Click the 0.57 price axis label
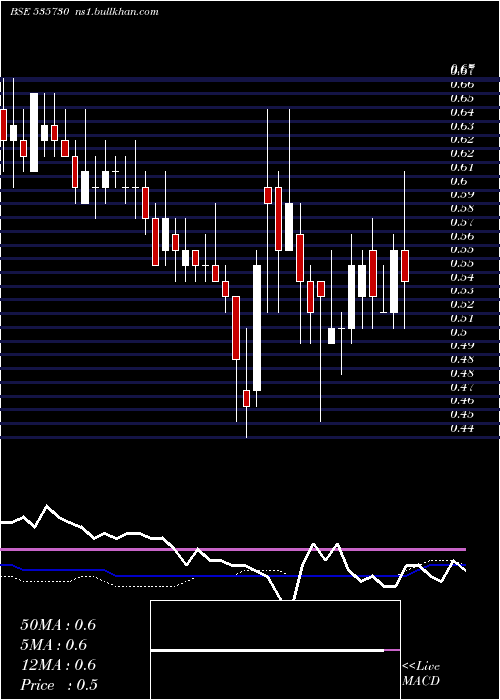This screenshot has height=700, width=500. pyautogui.click(x=462, y=222)
